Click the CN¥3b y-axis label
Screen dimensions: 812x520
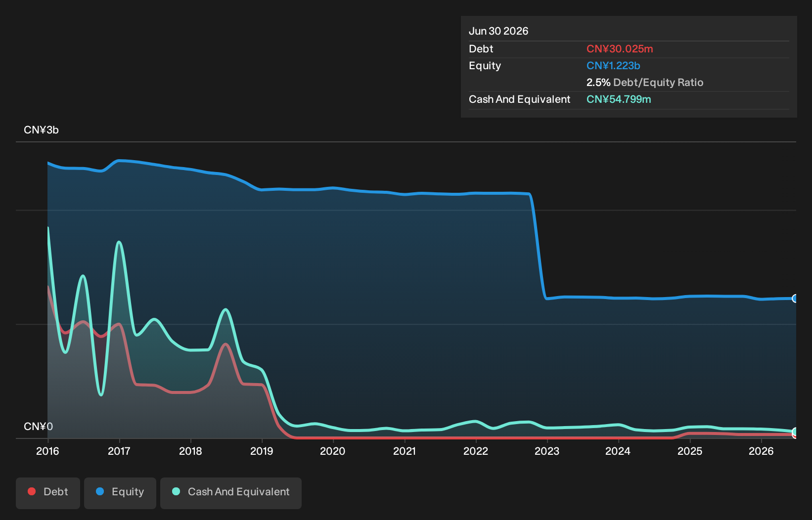(41, 130)
